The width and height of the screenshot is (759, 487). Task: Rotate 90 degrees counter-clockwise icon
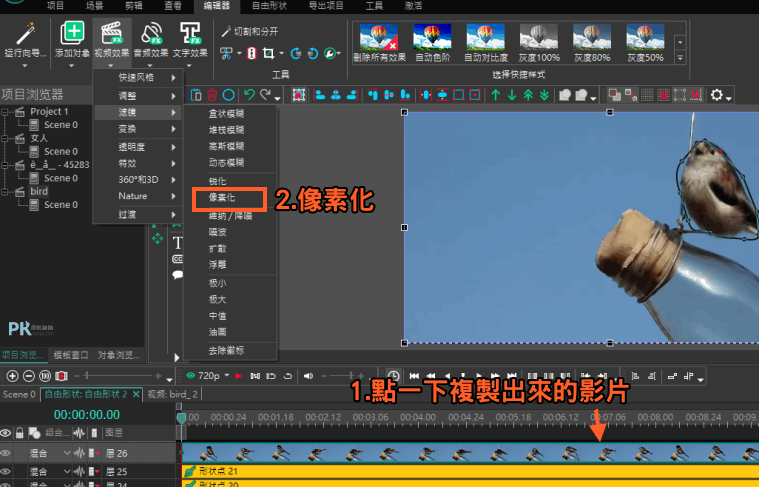coord(313,53)
